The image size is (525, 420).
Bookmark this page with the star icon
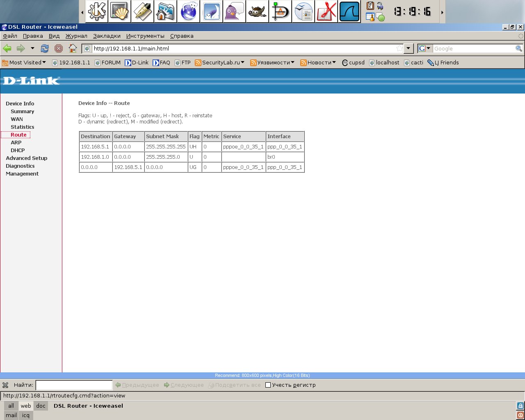coord(399,48)
